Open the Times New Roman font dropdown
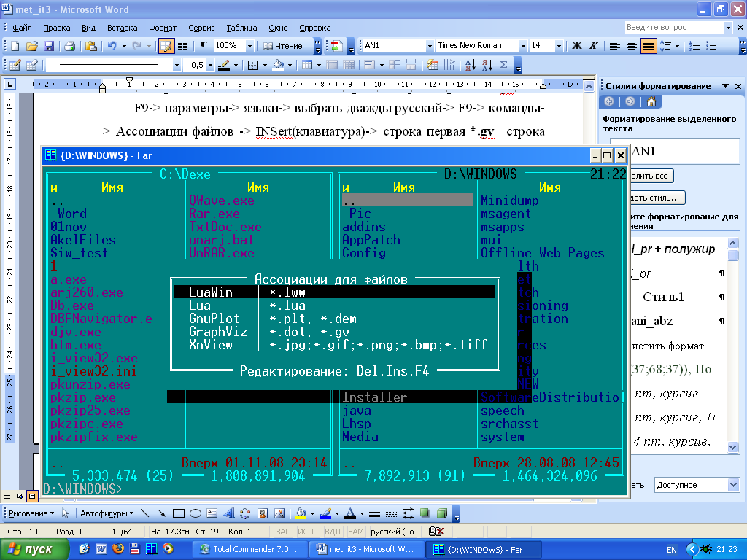The width and height of the screenshot is (747, 560). (523, 46)
